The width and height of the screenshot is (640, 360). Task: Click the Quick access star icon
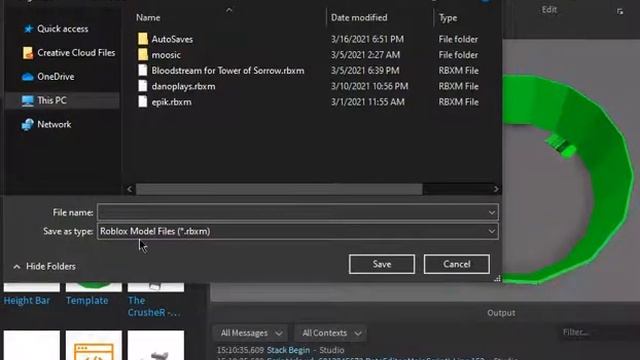[28, 29]
